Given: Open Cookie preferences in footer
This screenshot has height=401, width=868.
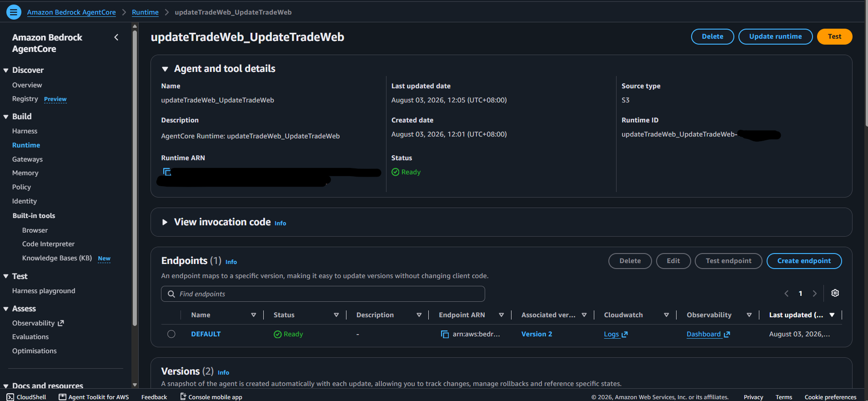Looking at the screenshot, I should [x=830, y=397].
